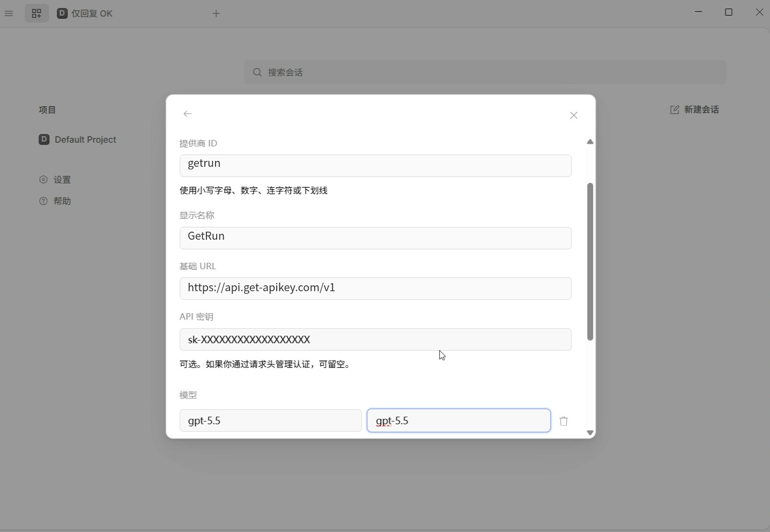Click the 提供商 ID field containing getrun
Screen dimensions: 770x532
(x=375, y=166)
